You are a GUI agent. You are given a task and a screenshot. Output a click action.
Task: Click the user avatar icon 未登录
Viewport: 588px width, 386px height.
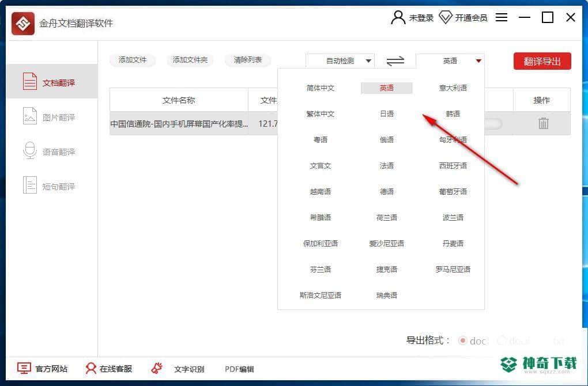(x=398, y=17)
